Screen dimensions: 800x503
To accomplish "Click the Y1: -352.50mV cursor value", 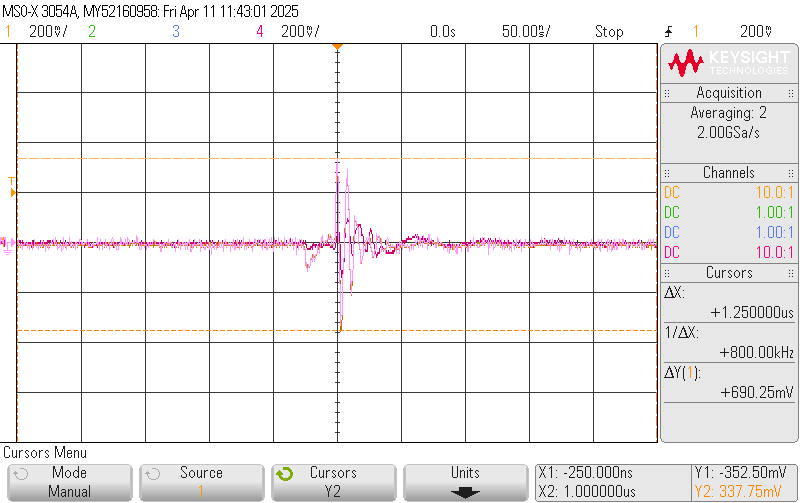I will [741, 473].
